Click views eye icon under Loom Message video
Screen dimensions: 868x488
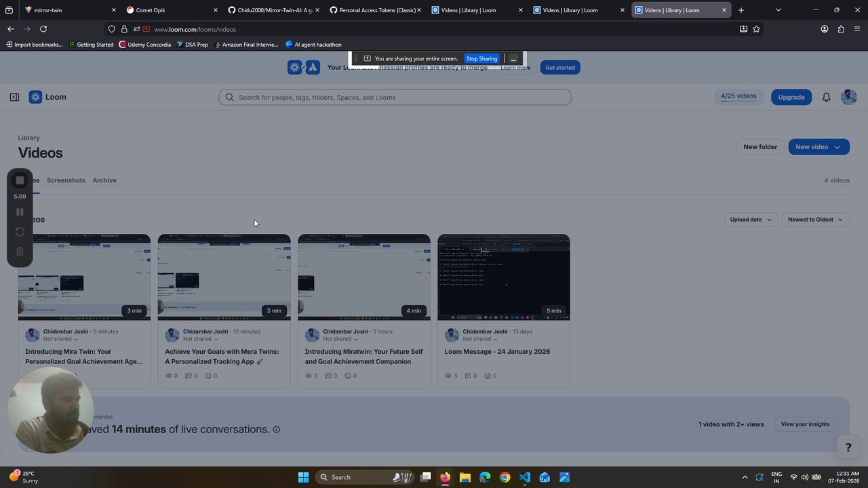click(449, 375)
